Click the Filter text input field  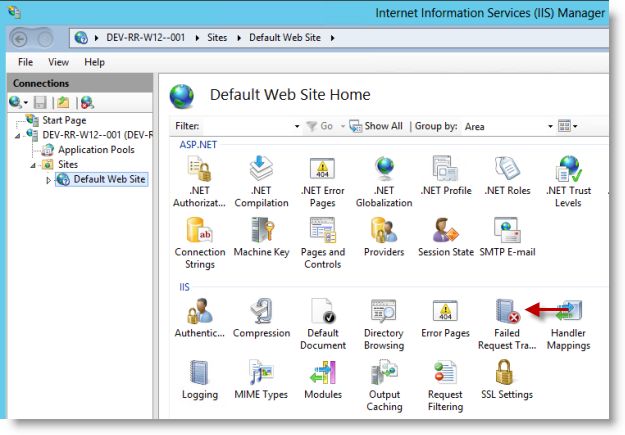pyautogui.click(x=246, y=126)
